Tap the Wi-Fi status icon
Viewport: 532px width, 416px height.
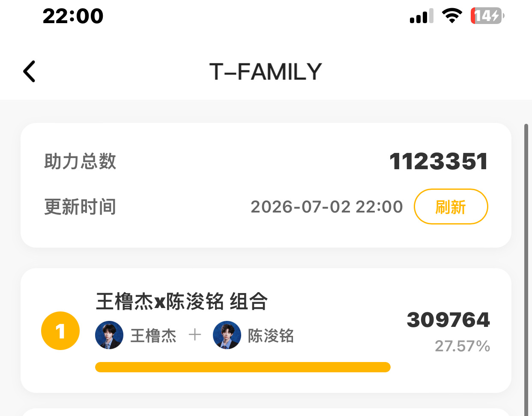[452, 16]
